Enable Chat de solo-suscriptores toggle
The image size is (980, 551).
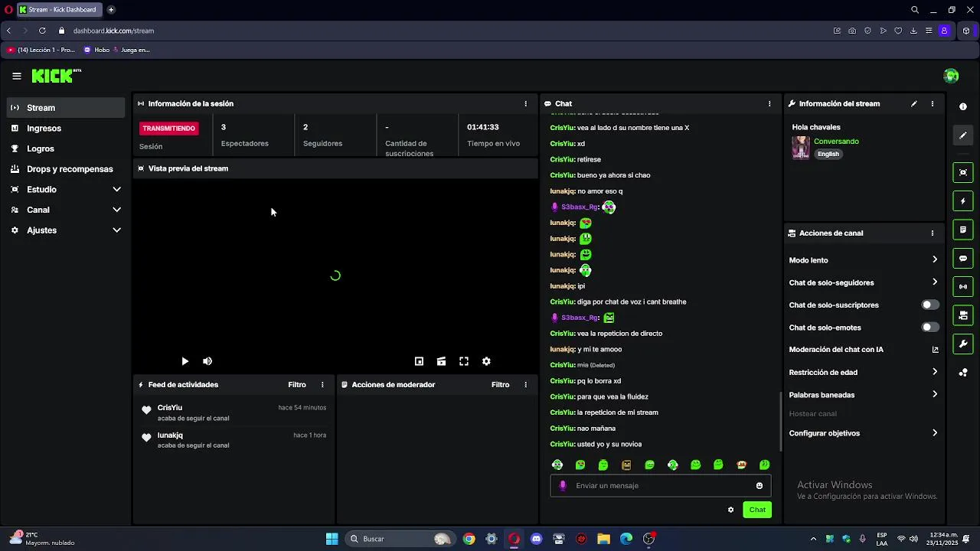(930, 305)
